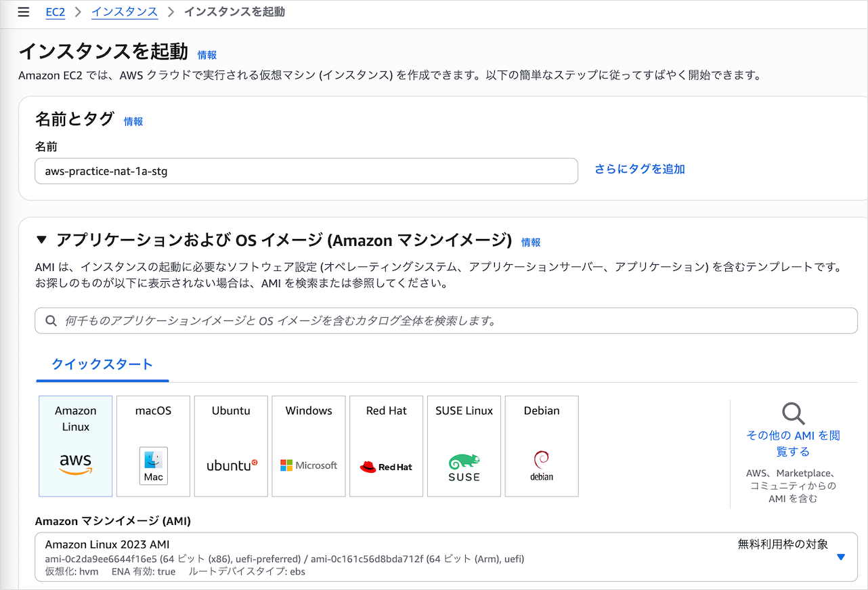Open その他の AMI を閲覧する link
Screen dimensions: 868x590
point(793,444)
